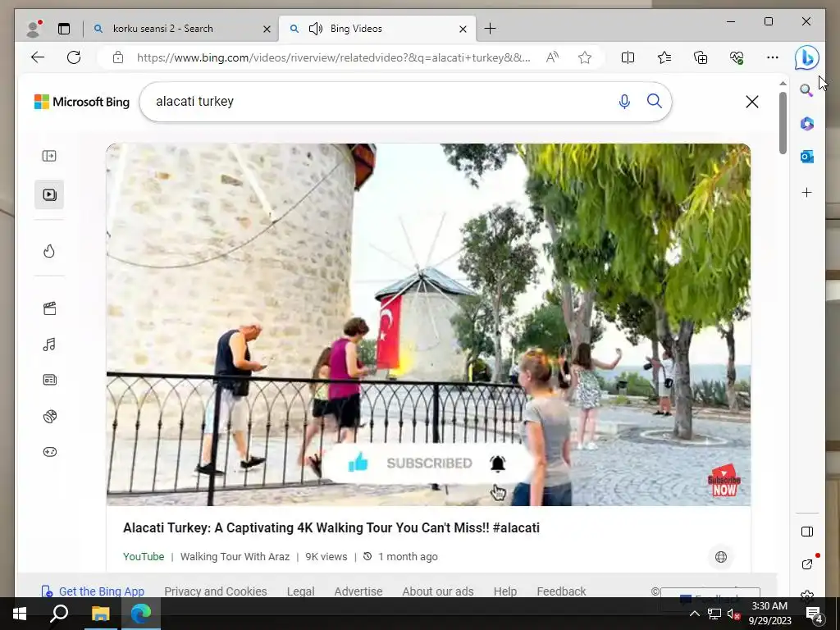Open 'About our ads' footer link
Image resolution: width=840 pixels, height=630 pixels.
tap(438, 591)
